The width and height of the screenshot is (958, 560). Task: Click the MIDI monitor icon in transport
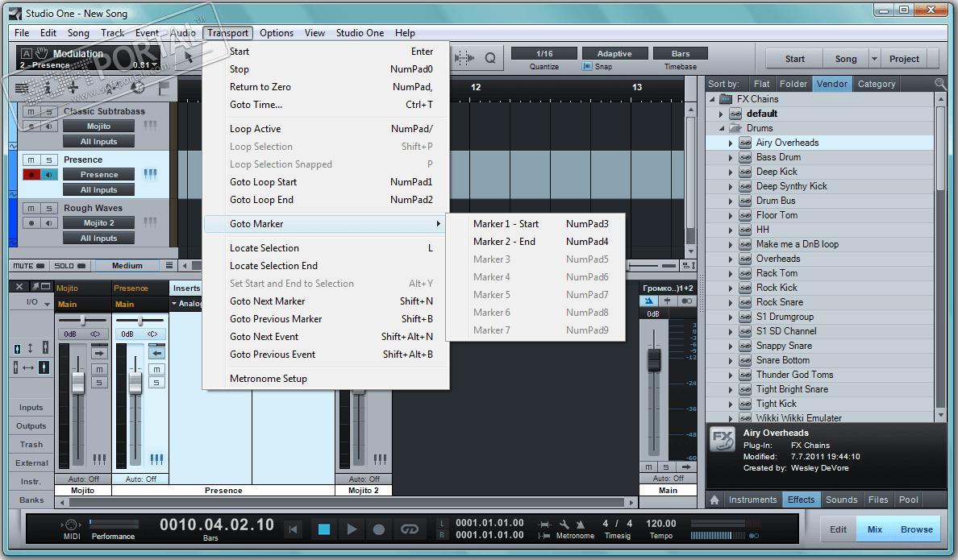point(71,525)
